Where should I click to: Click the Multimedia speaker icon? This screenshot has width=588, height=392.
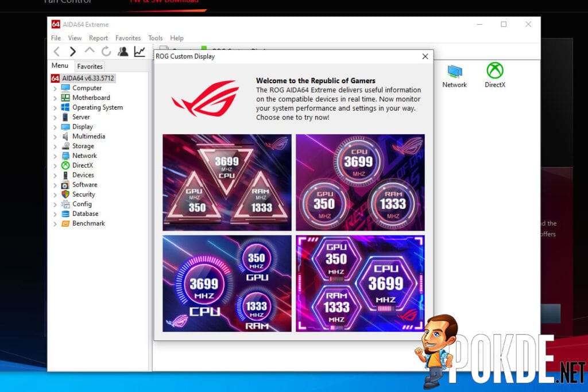point(65,137)
